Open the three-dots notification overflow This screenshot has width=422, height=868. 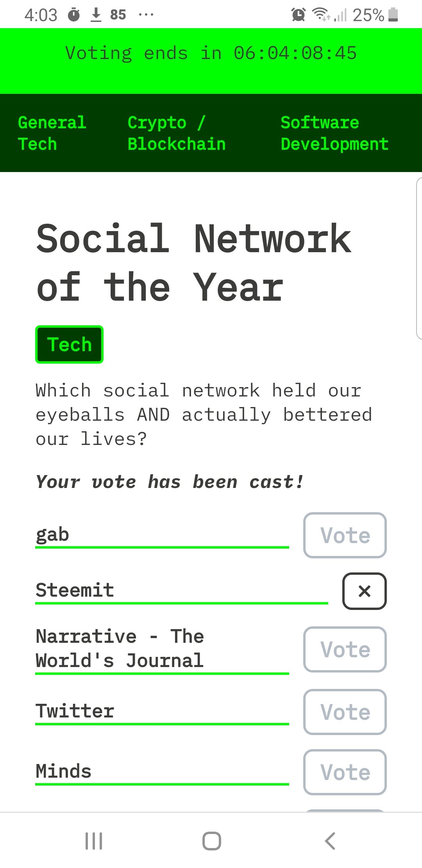point(146,15)
